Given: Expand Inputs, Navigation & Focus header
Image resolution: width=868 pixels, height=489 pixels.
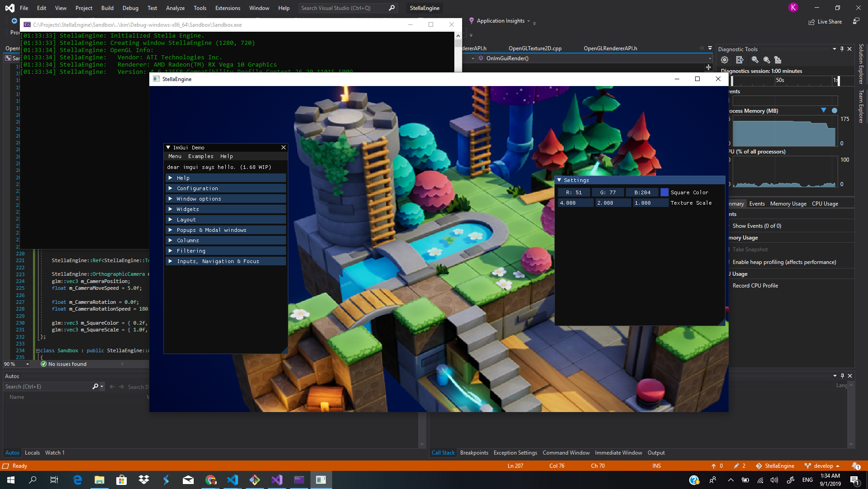Looking at the screenshot, I should pyautogui.click(x=226, y=261).
